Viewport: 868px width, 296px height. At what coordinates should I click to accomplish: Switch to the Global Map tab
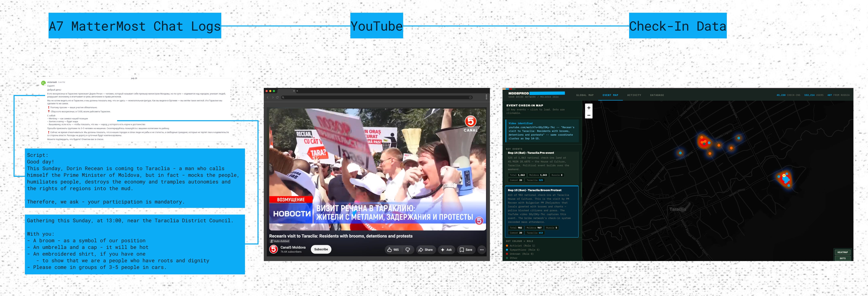585,95
